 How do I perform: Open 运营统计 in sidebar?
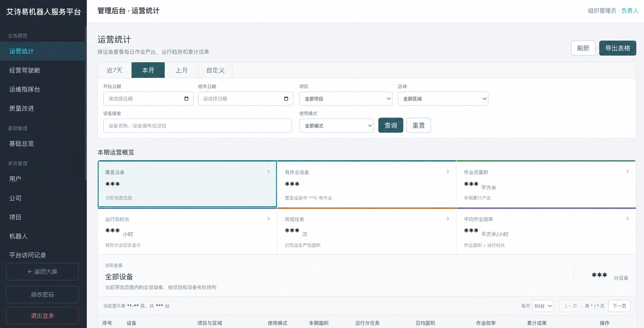coord(43,51)
